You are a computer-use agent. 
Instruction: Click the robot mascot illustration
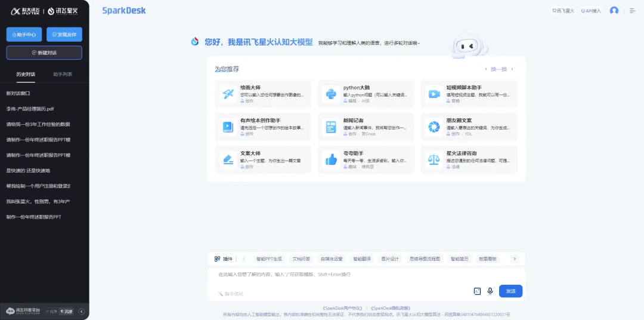tap(469, 45)
